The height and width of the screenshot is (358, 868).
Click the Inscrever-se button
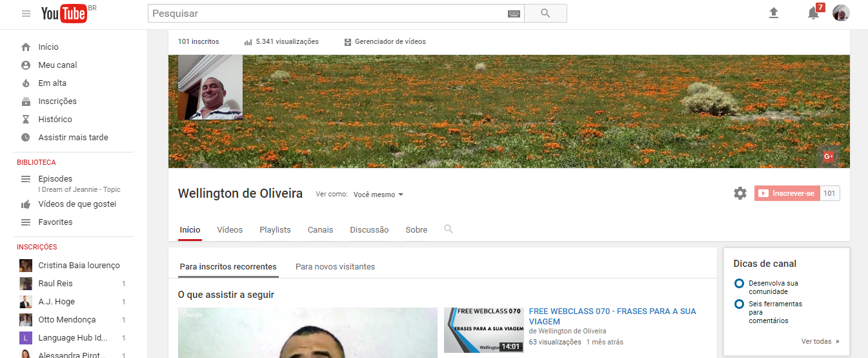[787, 193]
